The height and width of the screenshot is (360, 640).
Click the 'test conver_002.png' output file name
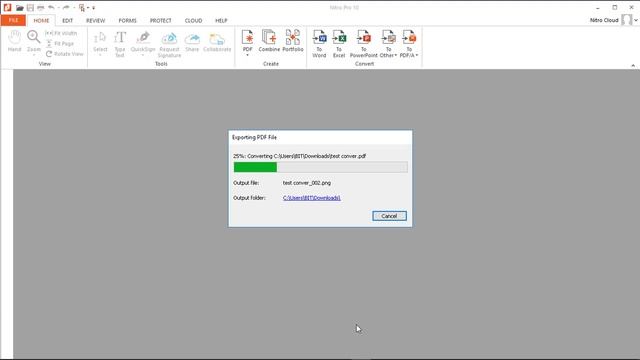[307, 183]
